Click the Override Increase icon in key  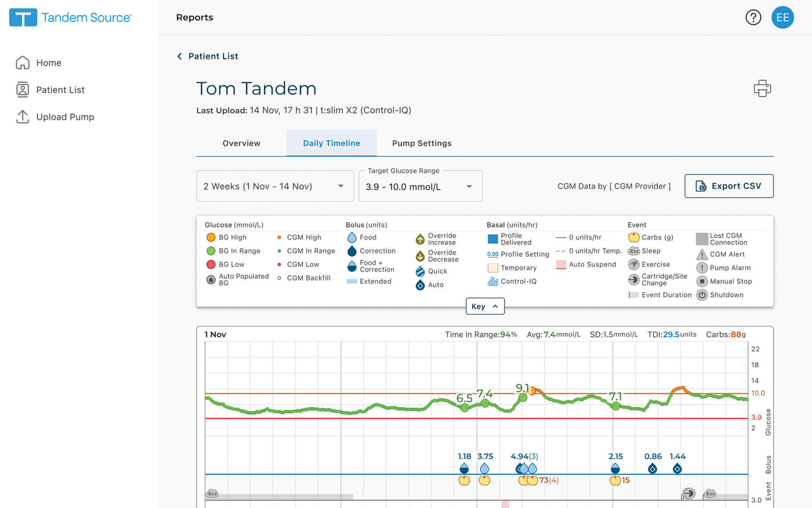coord(420,239)
